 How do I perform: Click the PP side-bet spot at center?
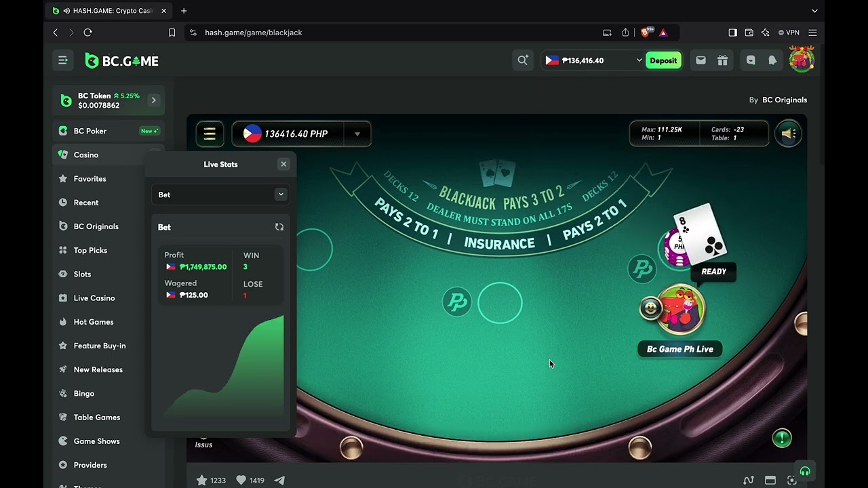pos(457,302)
